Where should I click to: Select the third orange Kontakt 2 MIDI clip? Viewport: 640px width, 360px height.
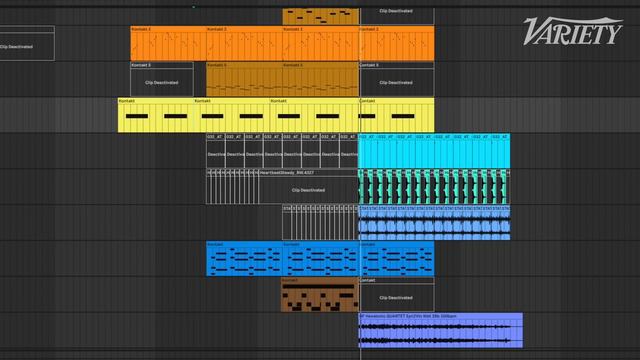pos(320,44)
